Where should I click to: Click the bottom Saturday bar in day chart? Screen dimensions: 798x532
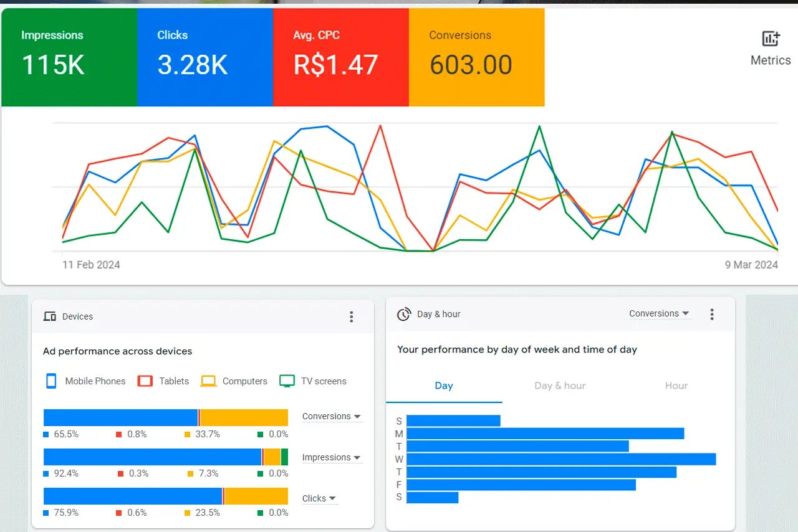[x=432, y=497]
